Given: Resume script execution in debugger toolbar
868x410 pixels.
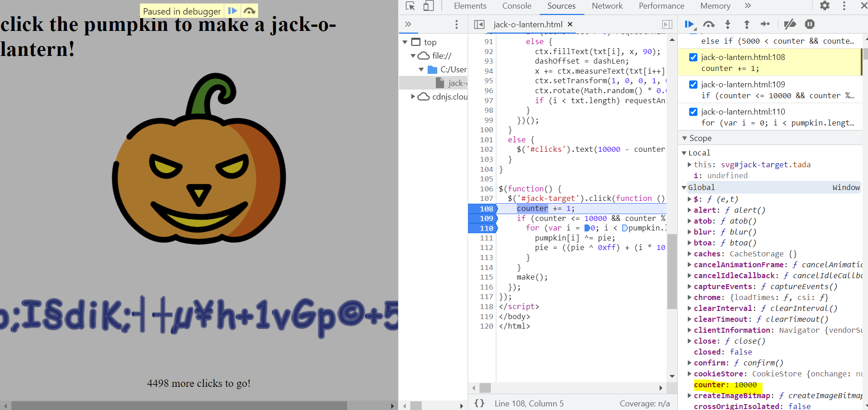Looking at the screenshot, I should point(690,25).
